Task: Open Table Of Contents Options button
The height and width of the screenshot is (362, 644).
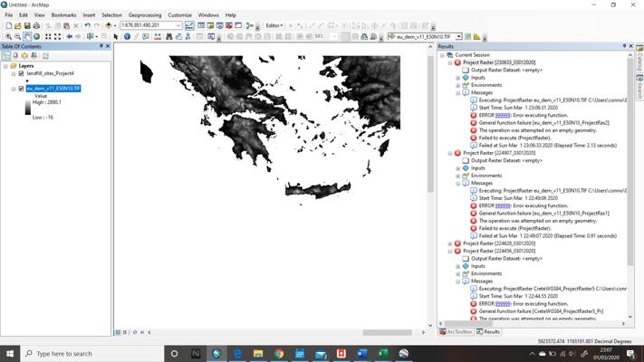Action: click(x=45, y=56)
